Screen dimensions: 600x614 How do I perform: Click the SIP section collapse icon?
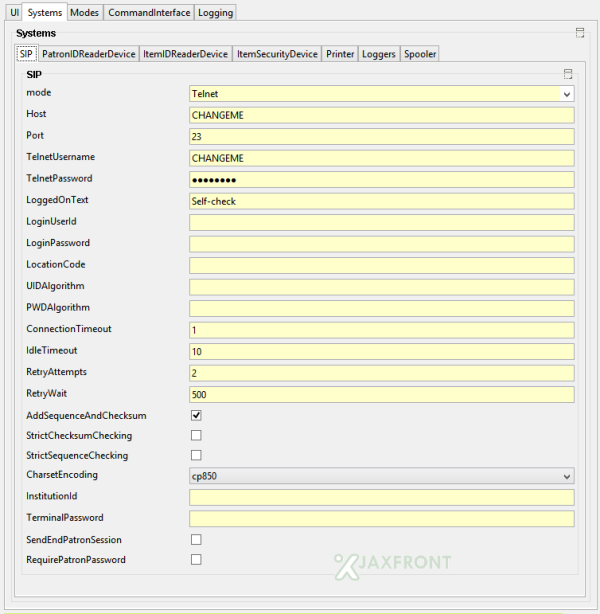click(567, 74)
